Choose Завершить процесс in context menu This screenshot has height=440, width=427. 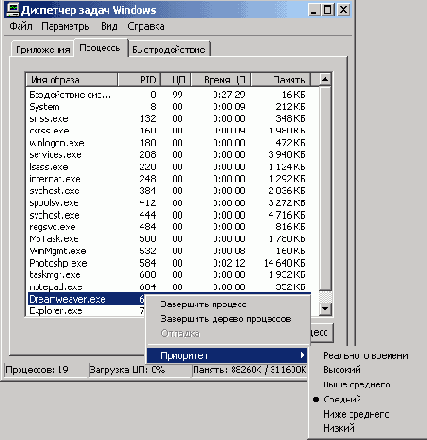tap(203, 304)
